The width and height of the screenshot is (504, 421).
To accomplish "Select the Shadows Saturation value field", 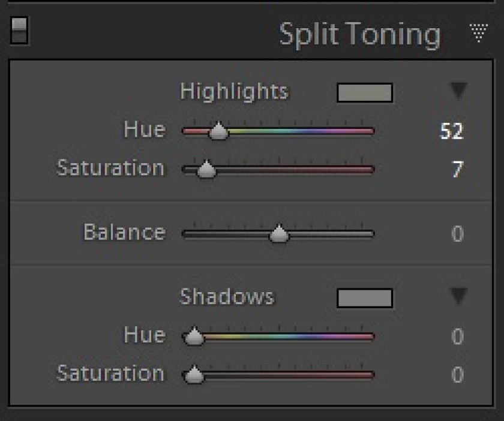I will pos(457,375).
